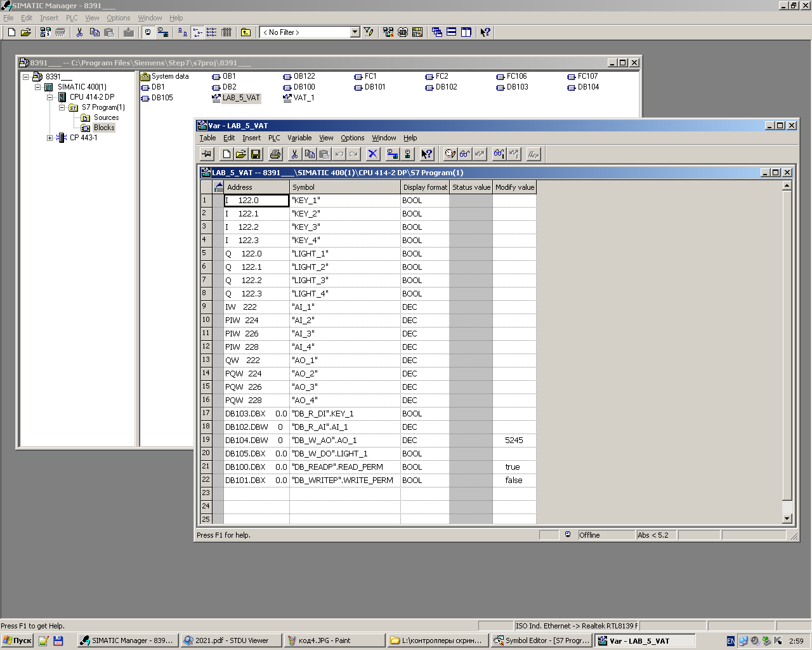Print the variable table
The height and width of the screenshot is (650, 812).
(x=275, y=154)
